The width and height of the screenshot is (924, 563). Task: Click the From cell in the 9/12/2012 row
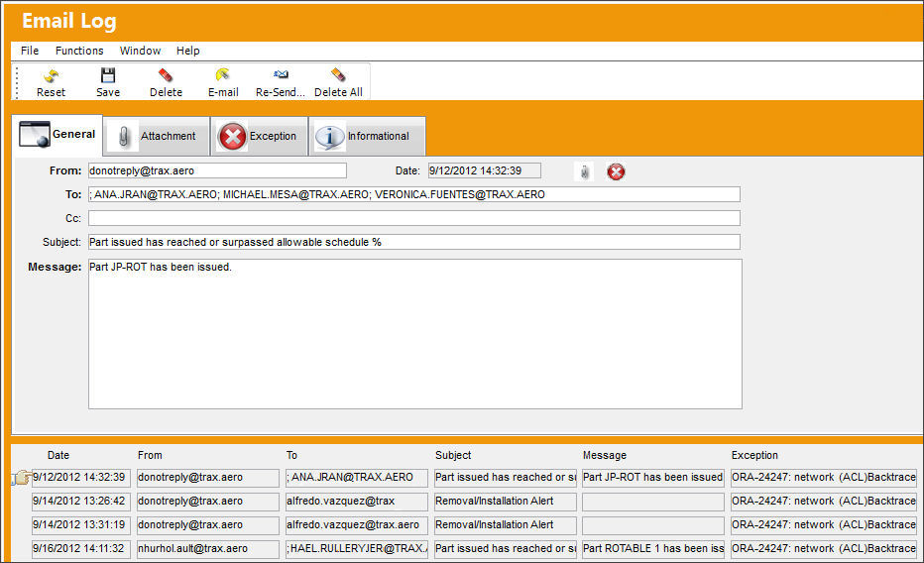coord(208,478)
